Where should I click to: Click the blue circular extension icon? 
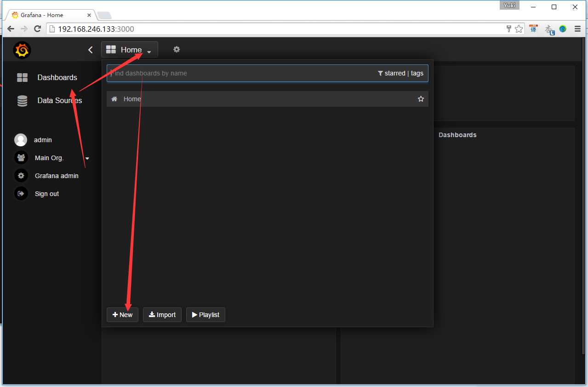(563, 29)
